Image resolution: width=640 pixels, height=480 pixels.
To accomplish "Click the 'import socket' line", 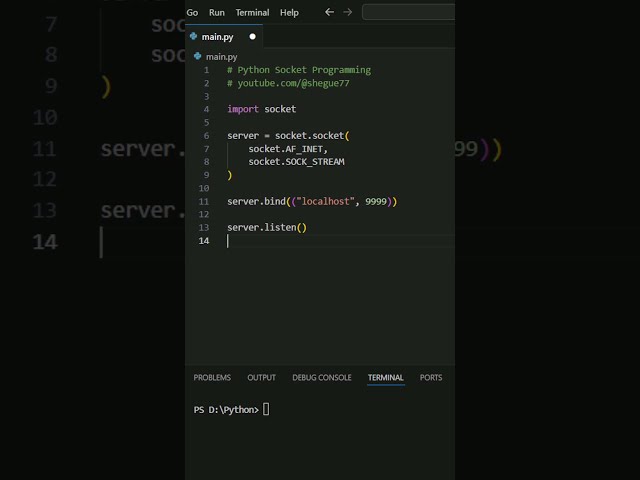I will coord(262,109).
